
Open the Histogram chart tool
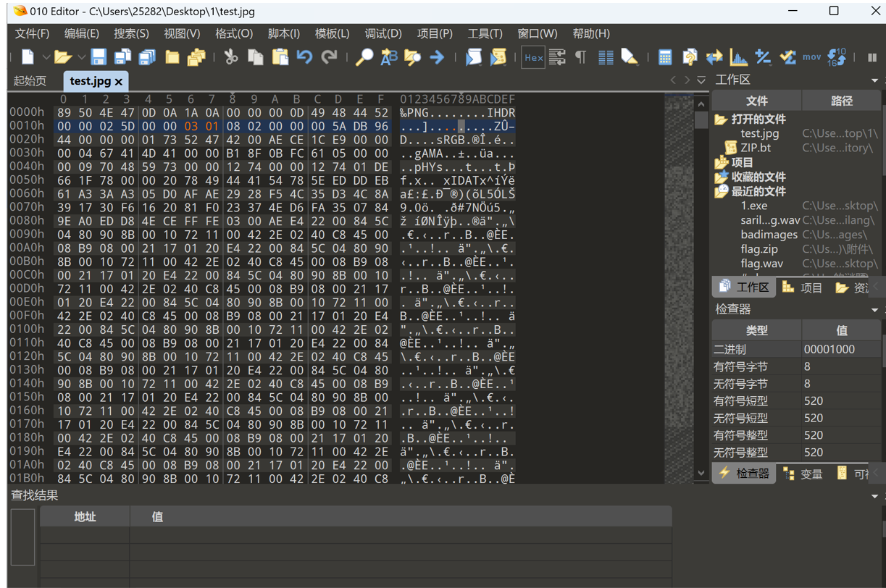[738, 57]
